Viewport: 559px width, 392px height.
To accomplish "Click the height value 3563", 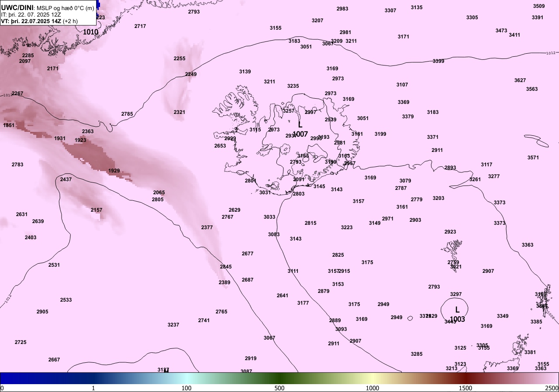I will point(532,89).
